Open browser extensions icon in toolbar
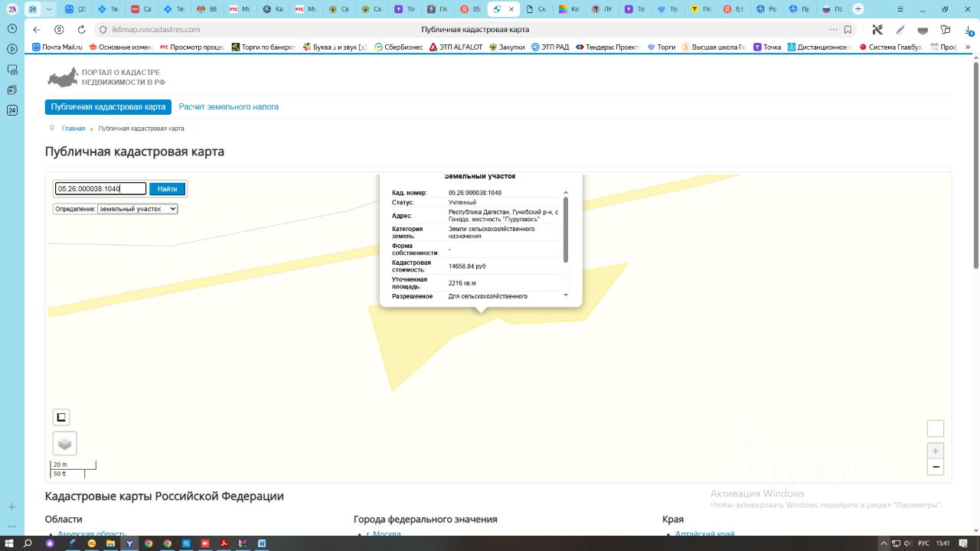980x551 pixels. 946,30
